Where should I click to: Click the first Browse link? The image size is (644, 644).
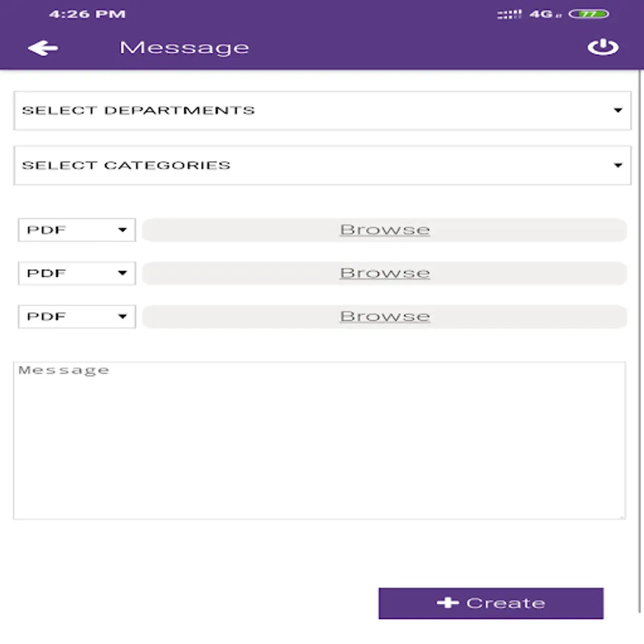385,230
